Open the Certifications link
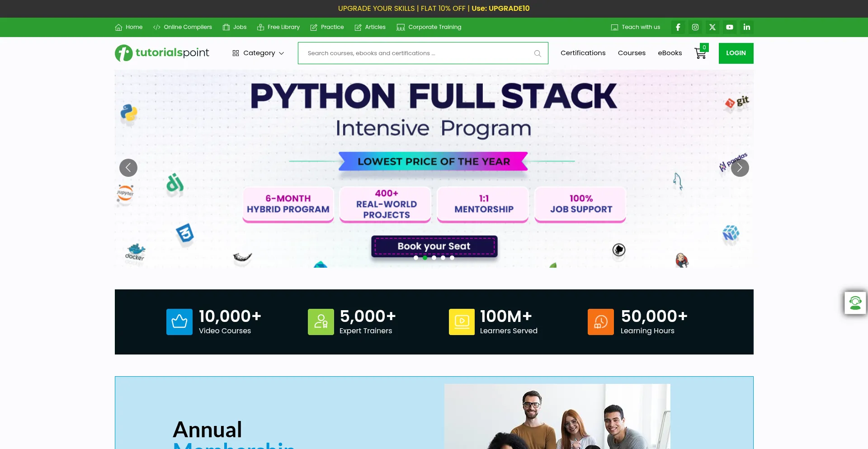 583,53
